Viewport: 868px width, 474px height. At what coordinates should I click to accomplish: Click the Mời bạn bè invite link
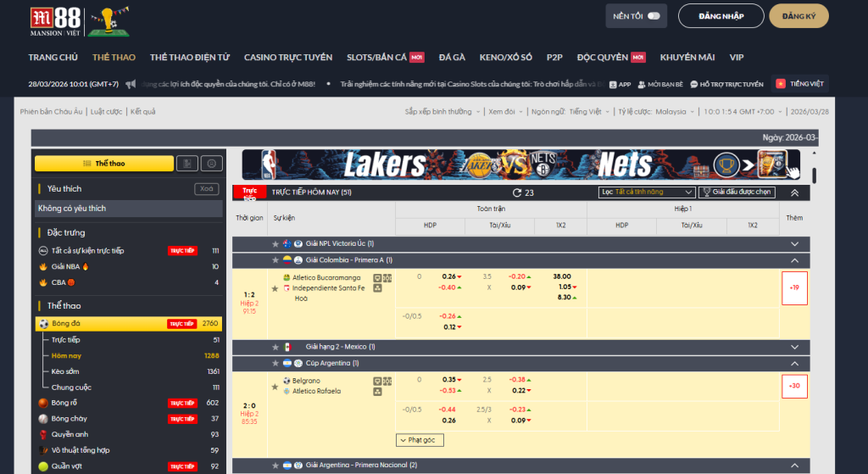(660, 84)
